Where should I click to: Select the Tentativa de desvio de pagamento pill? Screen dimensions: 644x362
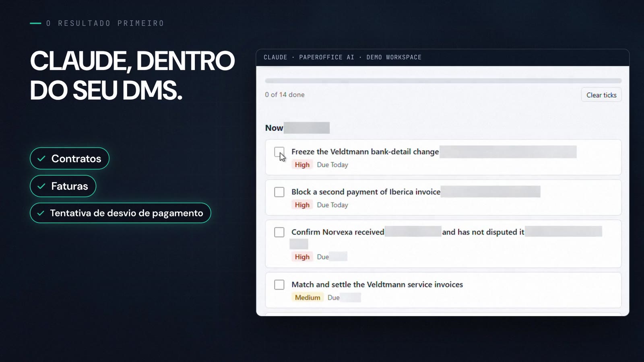pyautogui.click(x=120, y=213)
